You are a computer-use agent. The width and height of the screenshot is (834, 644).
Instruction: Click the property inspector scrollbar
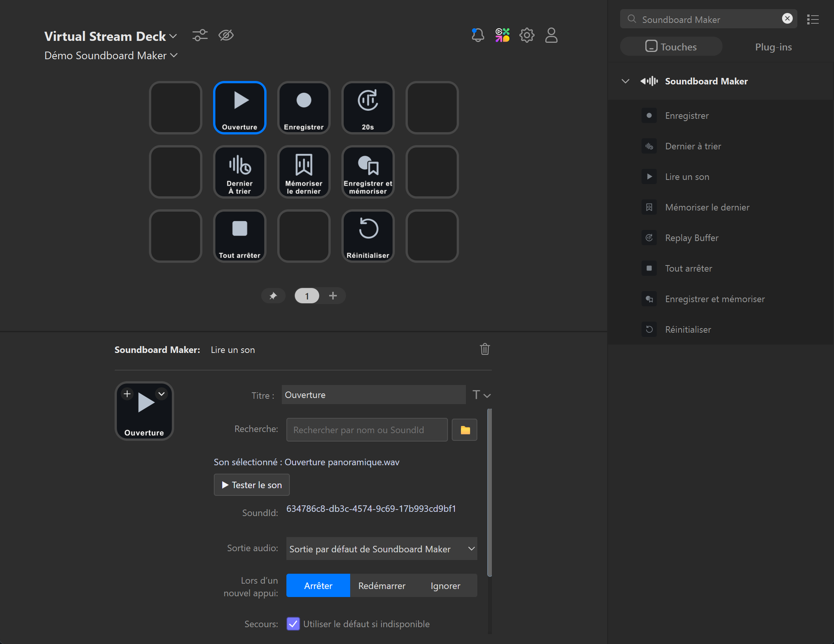pyautogui.click(x=490, y=493)
